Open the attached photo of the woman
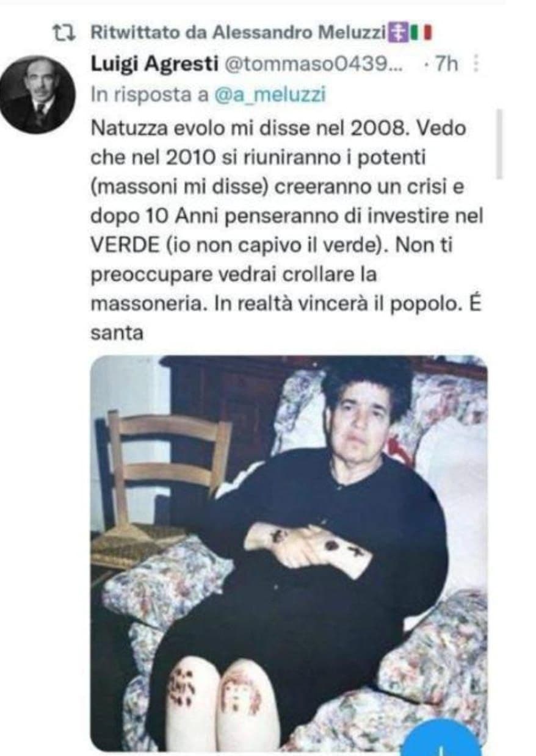The width and height of the screenshot is (536, 756). click(289, 553)
